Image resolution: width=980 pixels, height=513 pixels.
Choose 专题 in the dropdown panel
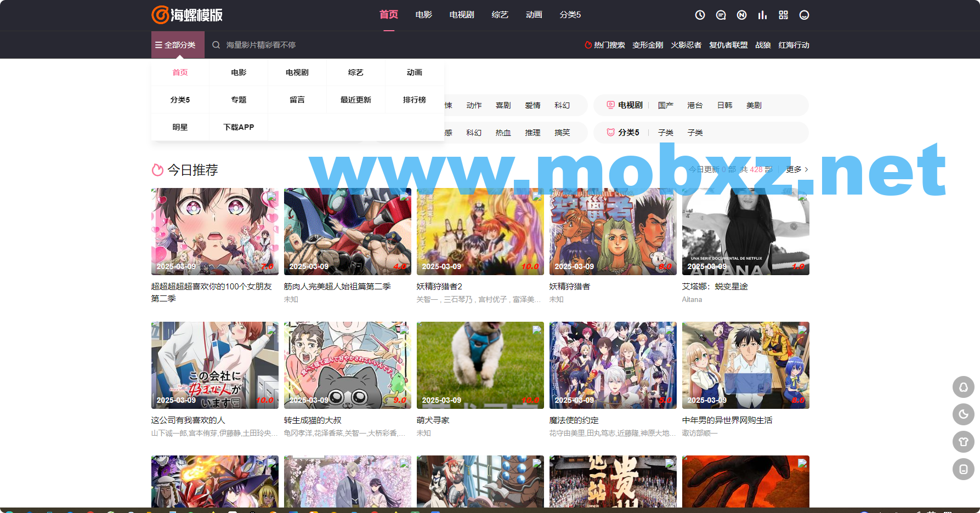239,100
